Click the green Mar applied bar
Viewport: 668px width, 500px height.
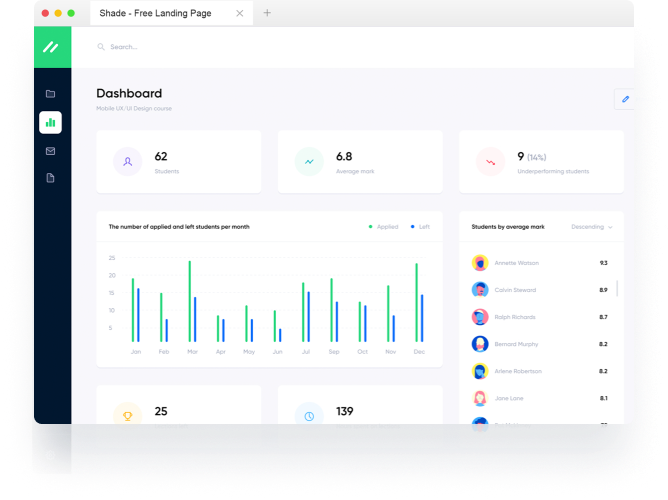[190, 302]
